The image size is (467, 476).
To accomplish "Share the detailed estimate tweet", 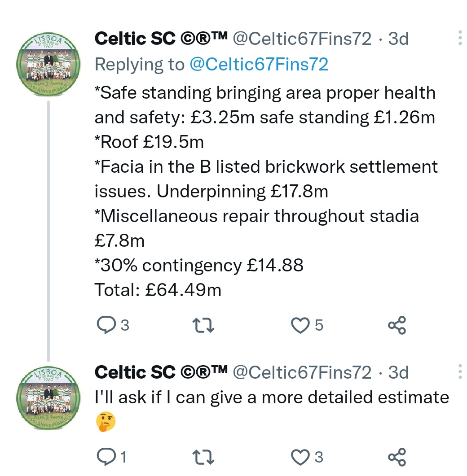I will tap(397, 457).
